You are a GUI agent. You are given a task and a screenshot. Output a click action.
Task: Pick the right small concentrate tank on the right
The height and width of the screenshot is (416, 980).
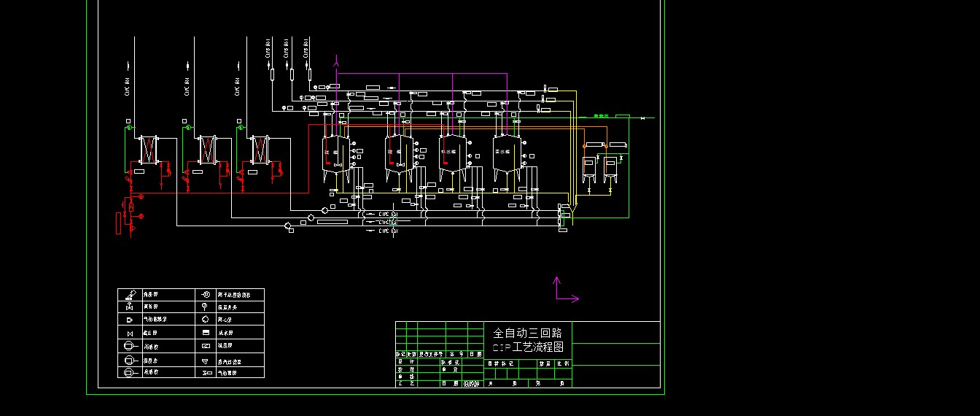[x=610, y=171]
